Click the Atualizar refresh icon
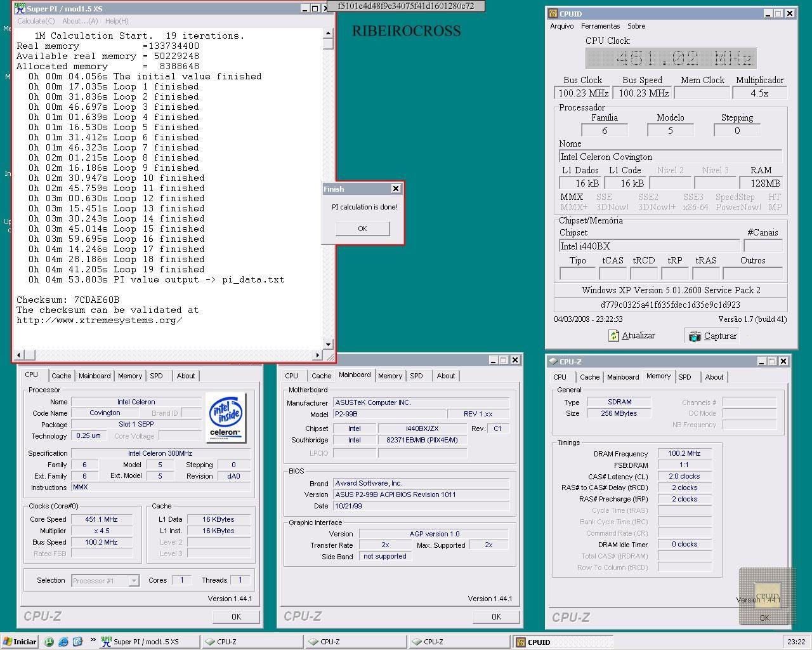 point(613,336)
